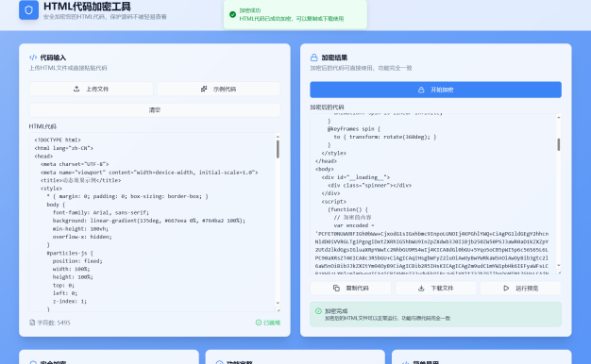
Task: Clear the input with 清空 button
Action: 155,110
